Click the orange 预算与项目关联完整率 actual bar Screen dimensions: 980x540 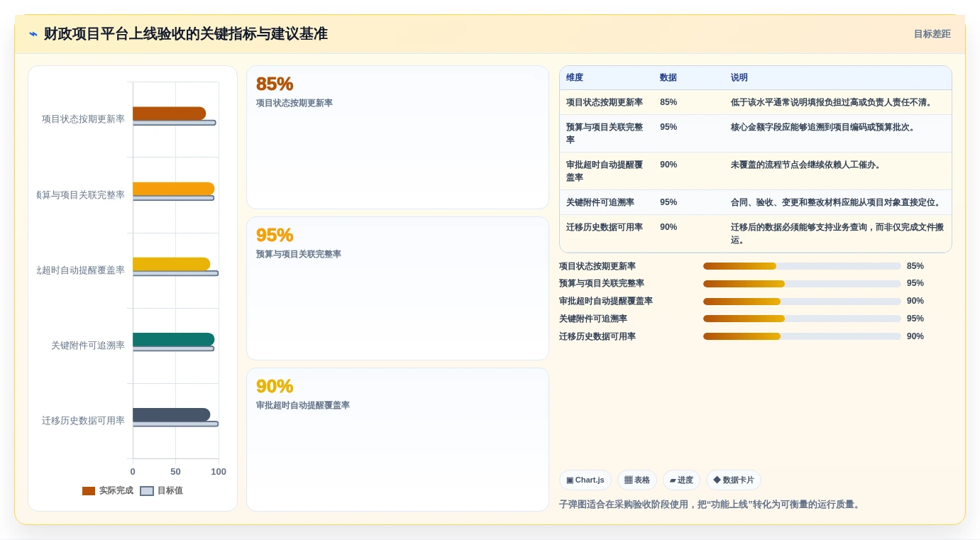(173, 189)
